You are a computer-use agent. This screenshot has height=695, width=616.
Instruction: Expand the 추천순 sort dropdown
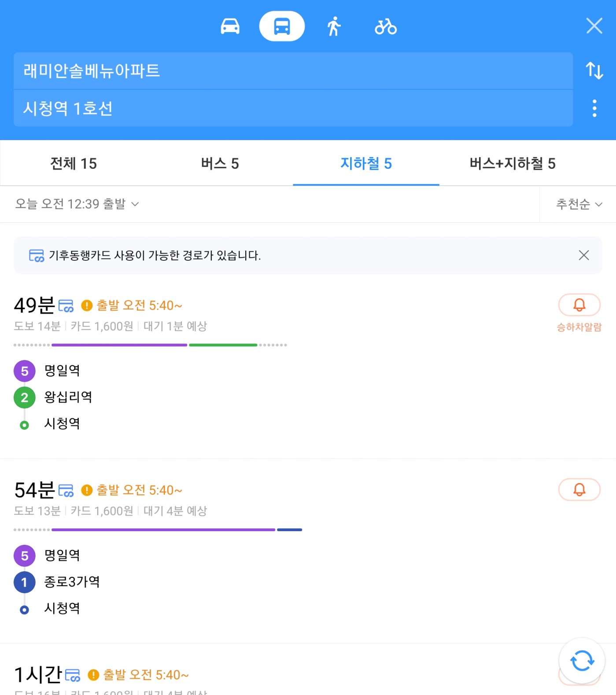pos(579,204)
